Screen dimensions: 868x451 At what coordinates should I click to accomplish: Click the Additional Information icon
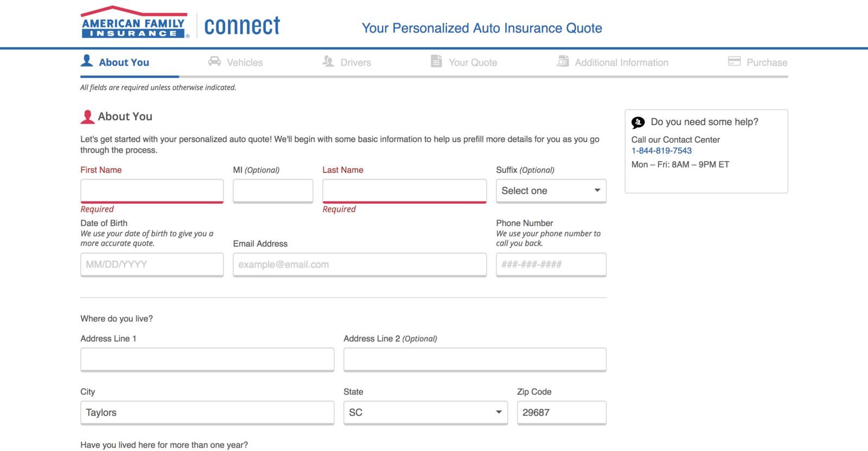tap(563, 61)
